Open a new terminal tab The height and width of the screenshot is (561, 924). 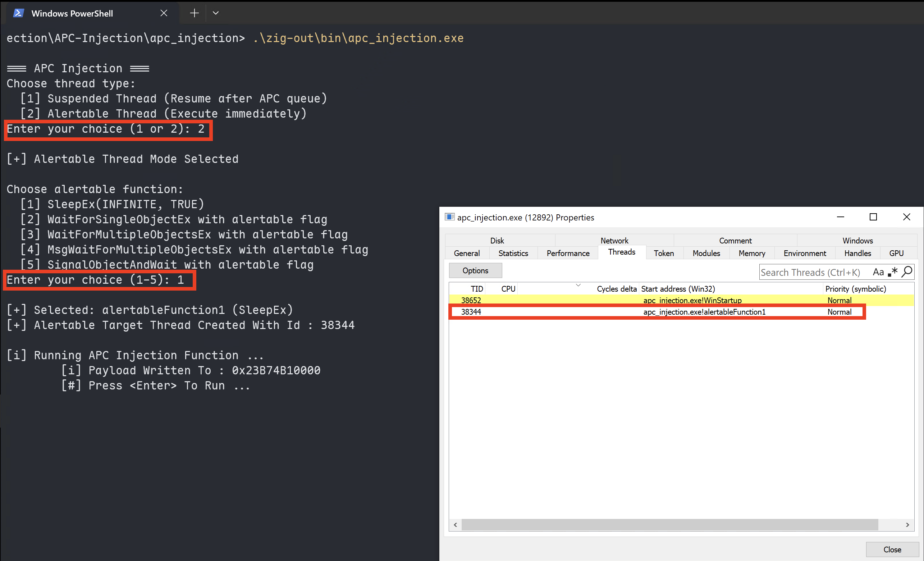(194, 13)
